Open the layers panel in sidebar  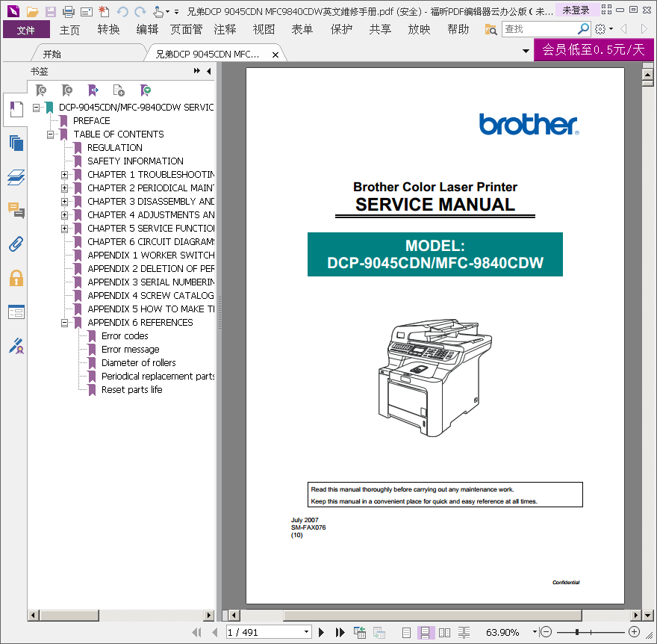16,177
